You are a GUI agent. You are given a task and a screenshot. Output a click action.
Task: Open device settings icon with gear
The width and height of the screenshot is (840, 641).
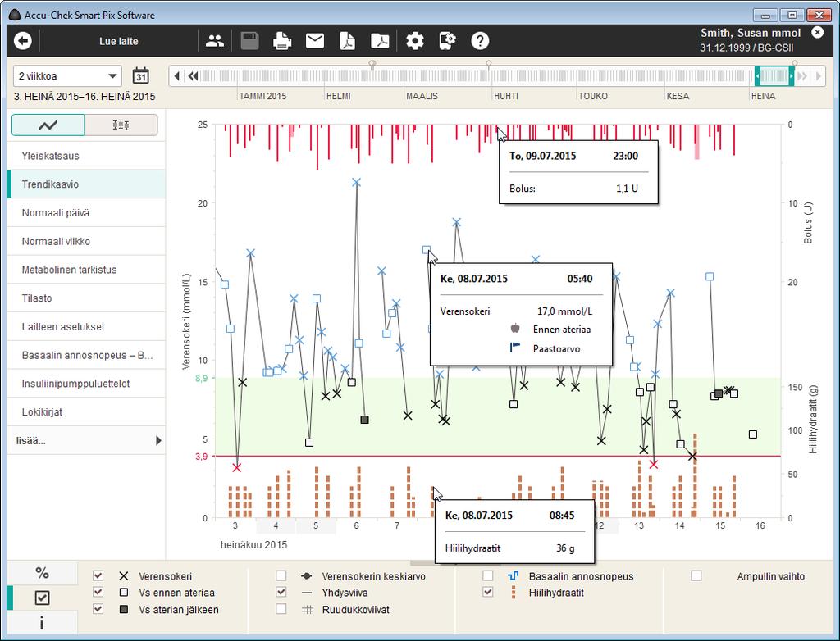pos(447,41)
